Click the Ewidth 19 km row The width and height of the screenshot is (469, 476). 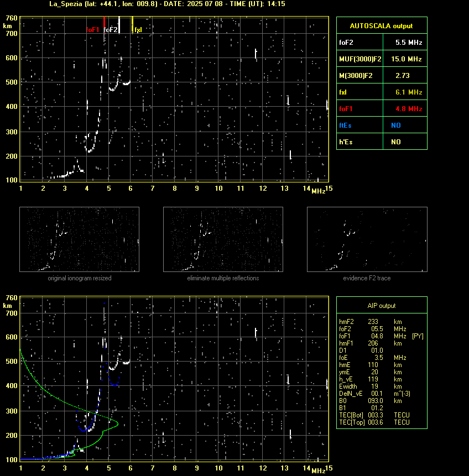click(x=371, y=386)
